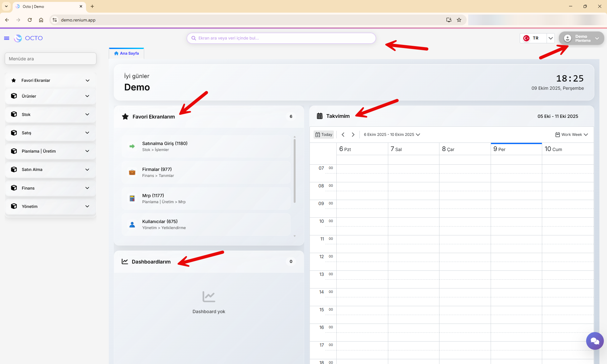Click the Turkish flag language icon
The height and width of the screenshot is (364, 607).
point(526,38)
